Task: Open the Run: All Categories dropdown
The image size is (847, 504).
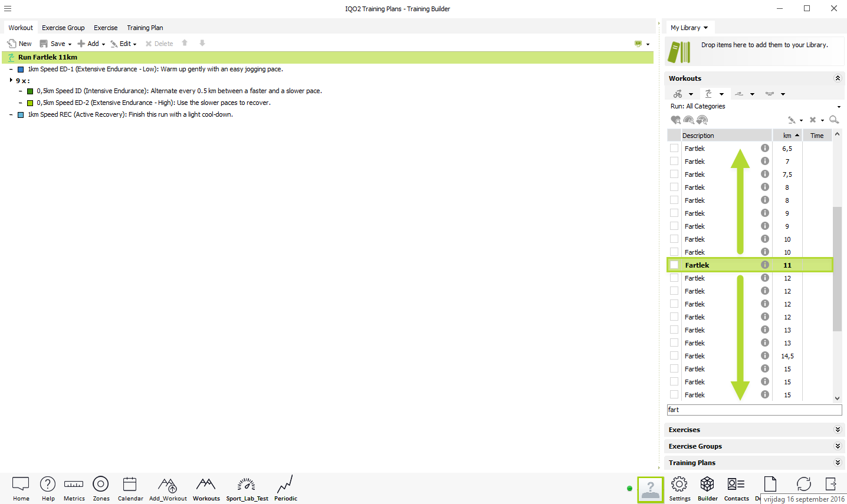Action: (x=755, y=106)
